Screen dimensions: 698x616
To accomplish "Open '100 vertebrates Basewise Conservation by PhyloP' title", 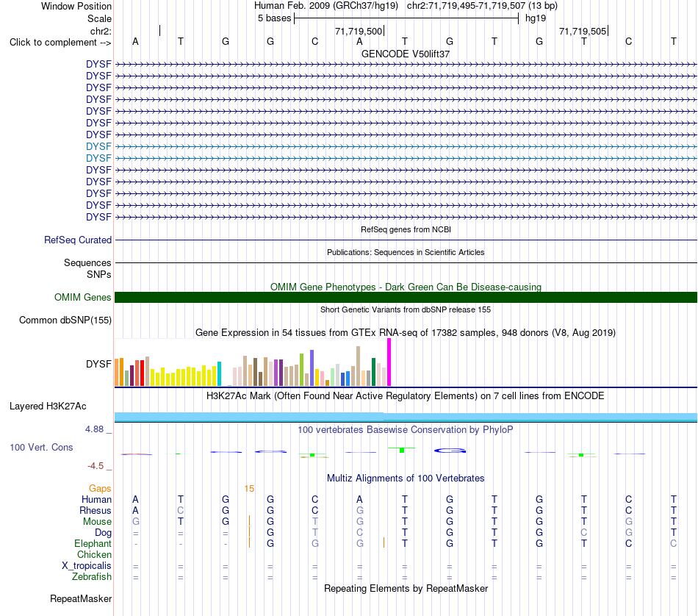I will (406, 430).
